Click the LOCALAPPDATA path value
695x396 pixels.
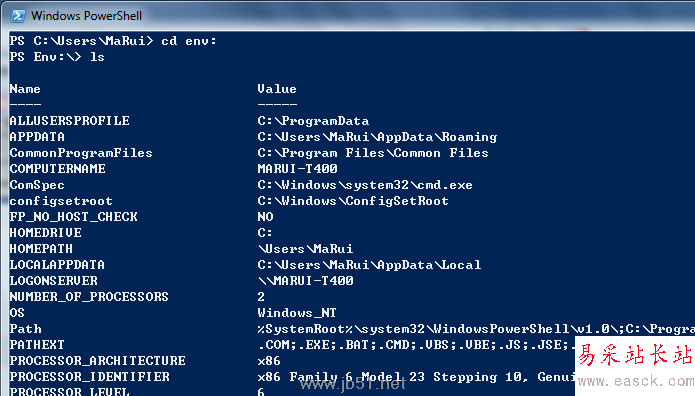(x=369, y=265)
